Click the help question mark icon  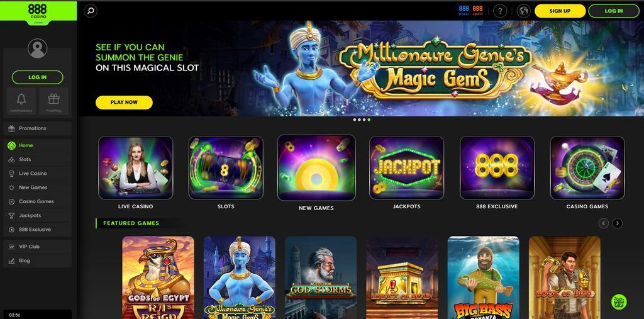500,11
